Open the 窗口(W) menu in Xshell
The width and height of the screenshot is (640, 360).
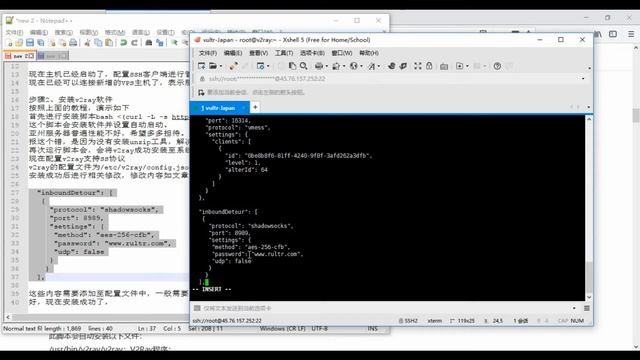(342, 53)
